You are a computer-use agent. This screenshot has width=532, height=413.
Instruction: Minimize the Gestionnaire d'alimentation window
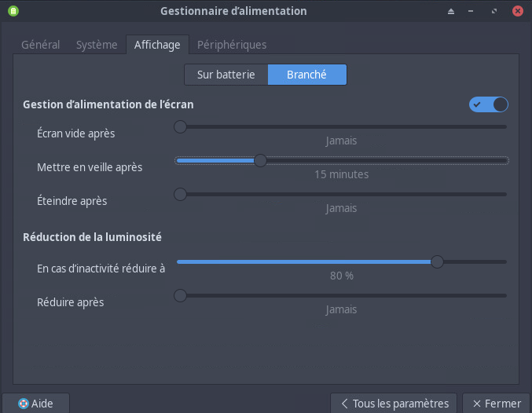click(x=473, y=12)
